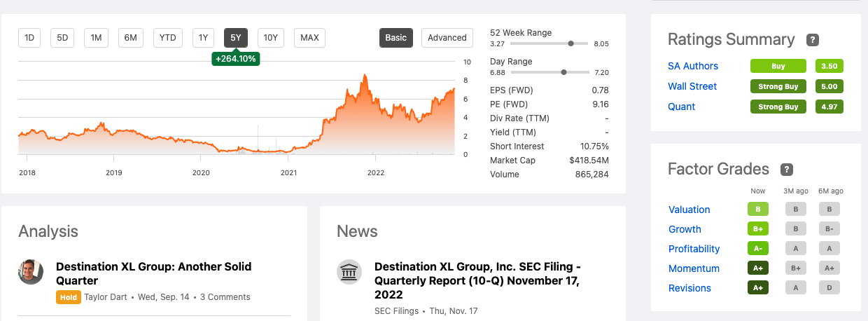Viewport: 868px width, 321px height.
Task: Click Ratings Summary help question mark icon
Action: 812,40
